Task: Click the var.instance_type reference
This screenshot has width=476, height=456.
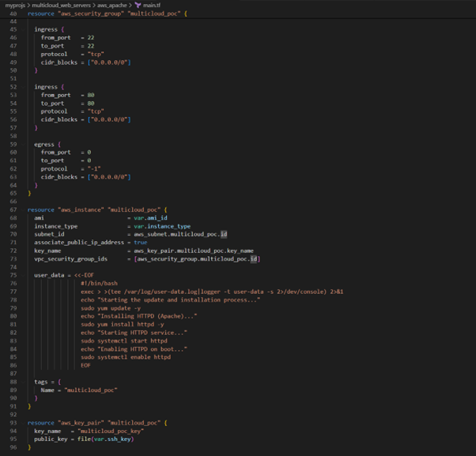Action: pos(161,226)
